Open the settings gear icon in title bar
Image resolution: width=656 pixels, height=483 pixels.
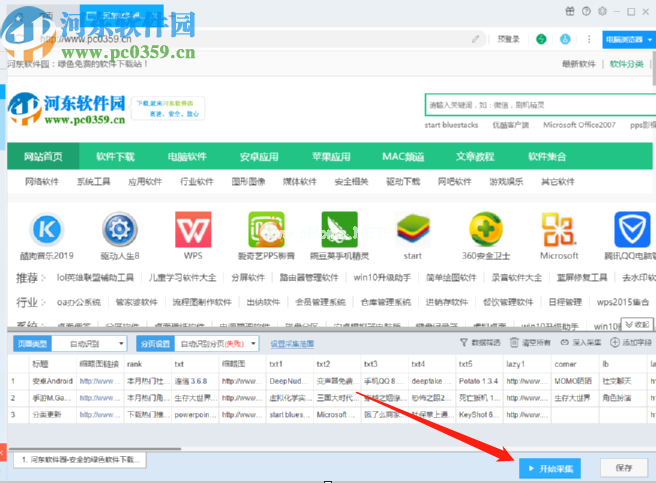coord(602,11)
